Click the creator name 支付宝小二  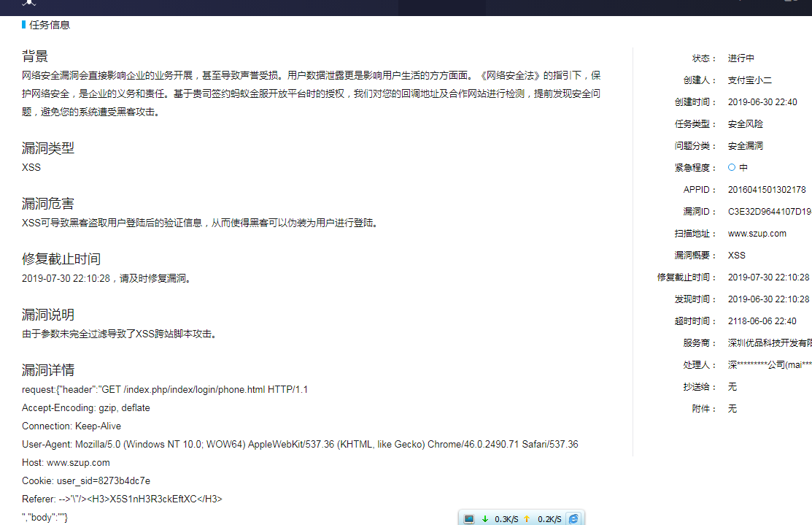click(749, 80)
